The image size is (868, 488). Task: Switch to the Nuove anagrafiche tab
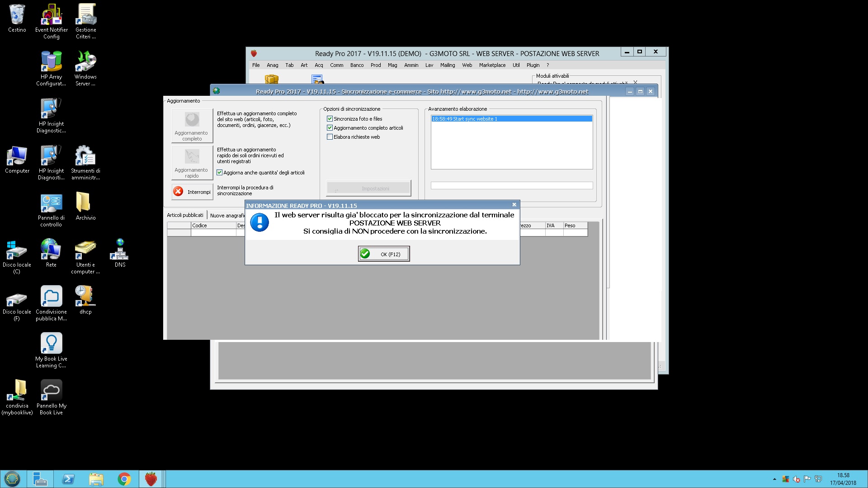[x=227, y=216]
